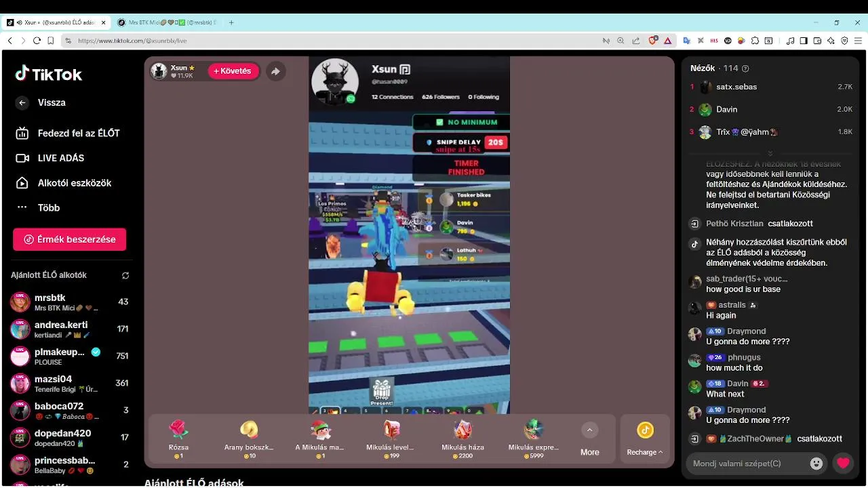The width and height of the screenshot is (868, 488).
Task: Open Fedezd fel az ÉLŐT
Action: click(x=68, y=133)
